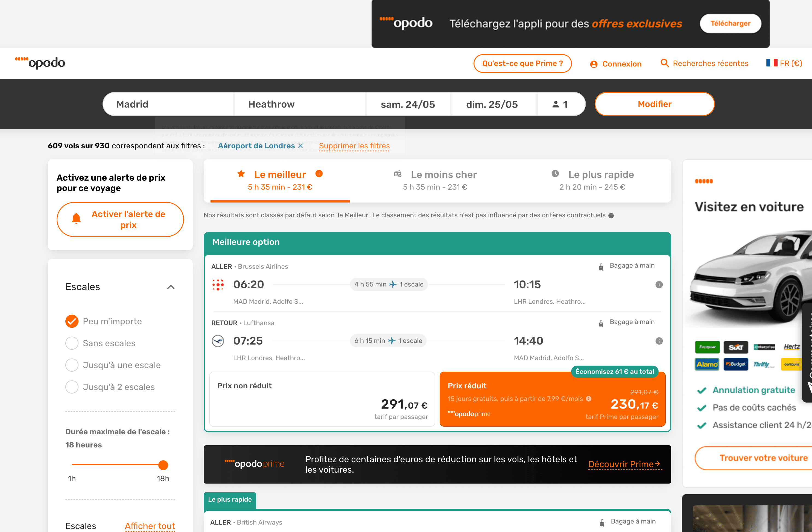
Task: Click the magnifier icon for Recherches récentes
Action: 664,63
